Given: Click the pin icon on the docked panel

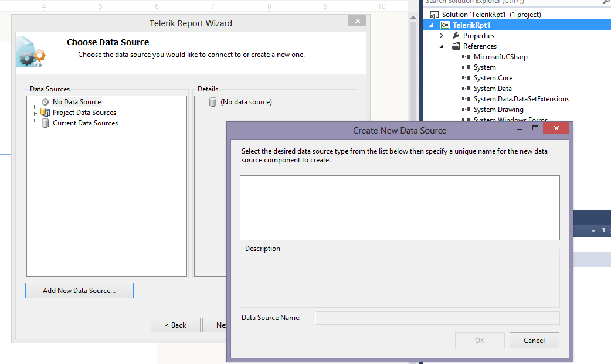Looking at the screenshot, I should coord(603,231).
